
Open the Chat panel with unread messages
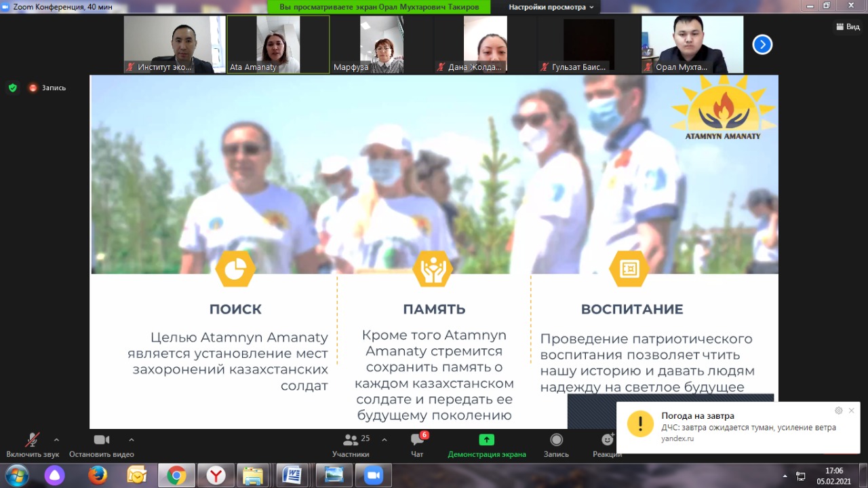pos(417,445)
